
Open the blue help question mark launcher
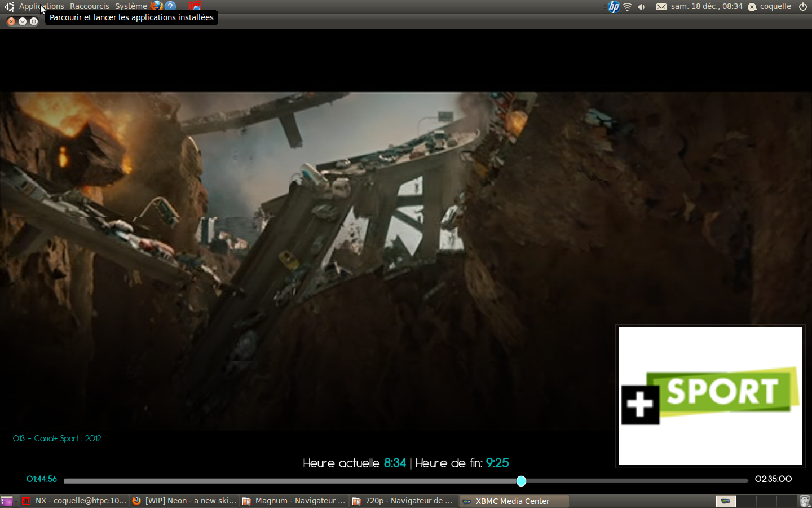pos(170,6)
